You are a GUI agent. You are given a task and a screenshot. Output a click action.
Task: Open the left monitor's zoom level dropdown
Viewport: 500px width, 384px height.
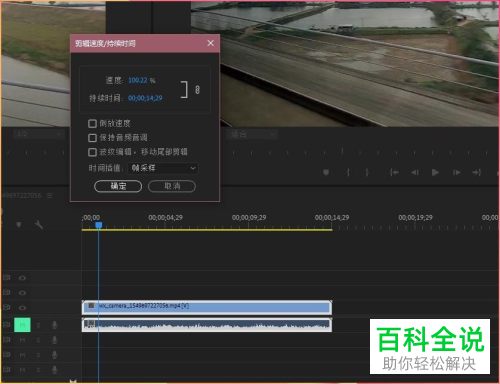click(38, 134)
